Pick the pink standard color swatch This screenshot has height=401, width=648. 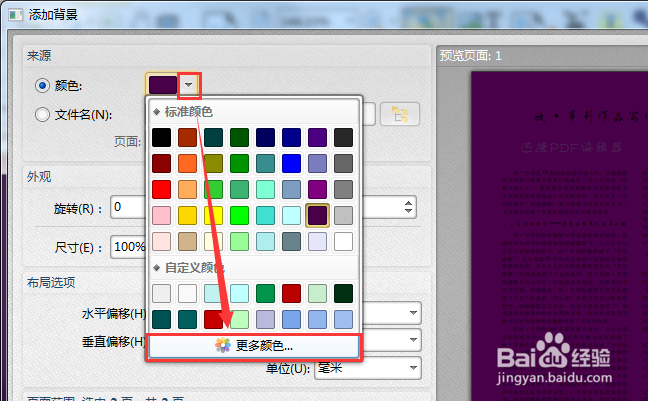tap(162, 215)
